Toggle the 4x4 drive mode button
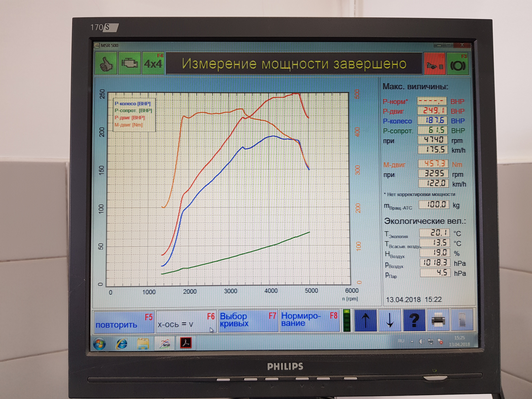The width and height of the screenshot is (532, 399). click(153, 64)
